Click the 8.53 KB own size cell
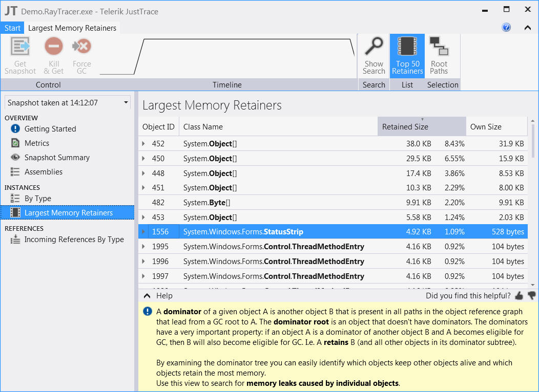This screenshot has height=392, width=539. click(x=511, y=173)
